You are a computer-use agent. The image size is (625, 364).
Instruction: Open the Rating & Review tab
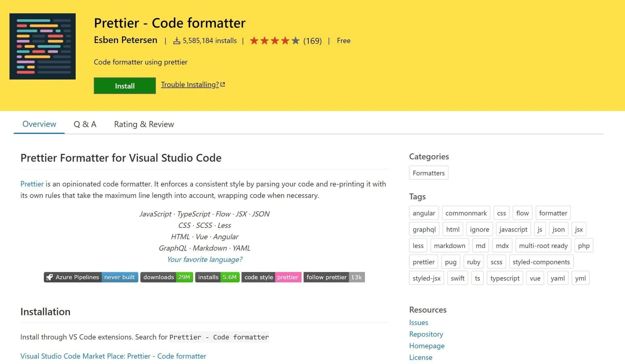pos(144,124)
